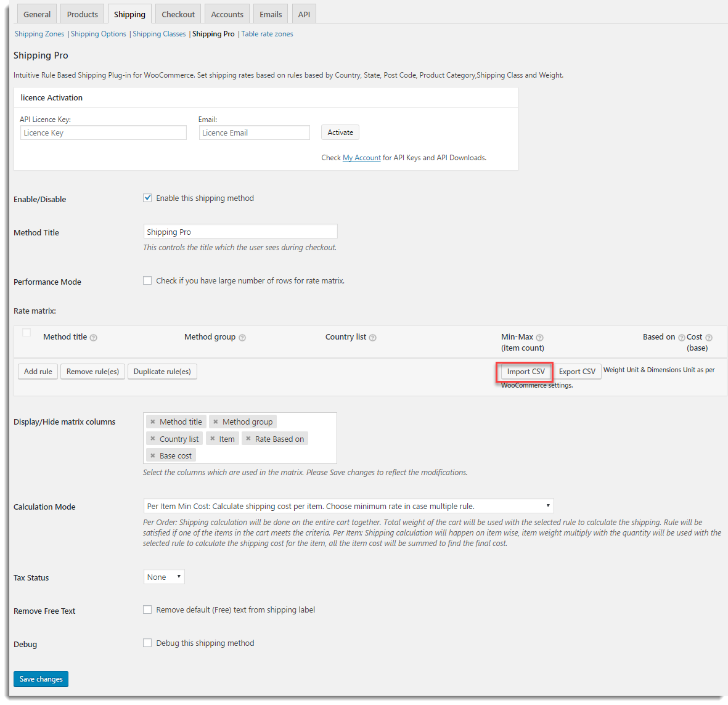Open help tooltip beside Country list column
This screenshot has height=705, width=728.
tap(372, 338)
